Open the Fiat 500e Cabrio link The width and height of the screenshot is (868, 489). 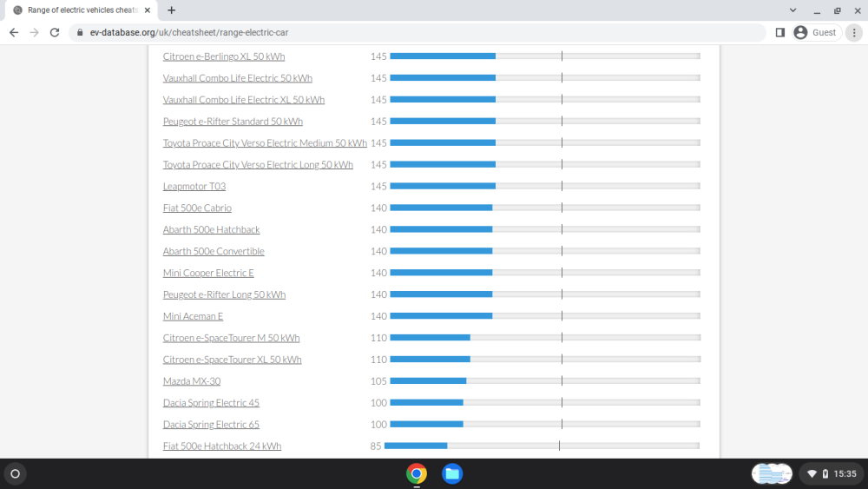click(x=197, y=208)
